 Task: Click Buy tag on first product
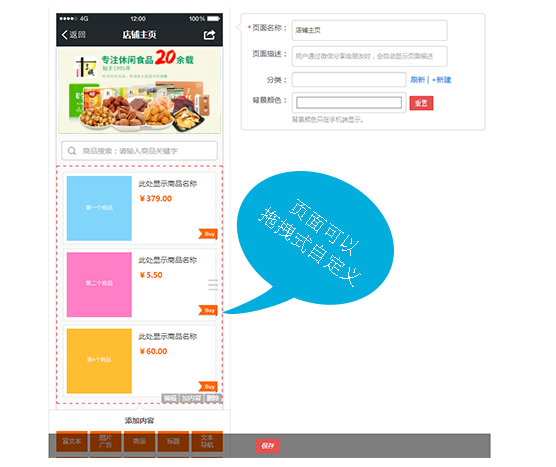[208, 234]
